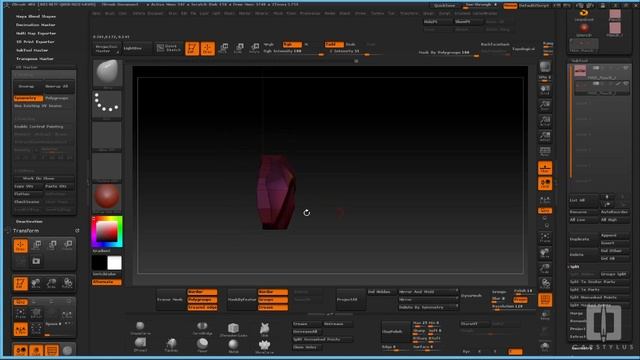Expand Maya Blend Shapes plugin section
The image size is (640, 360).
[36, 16]
